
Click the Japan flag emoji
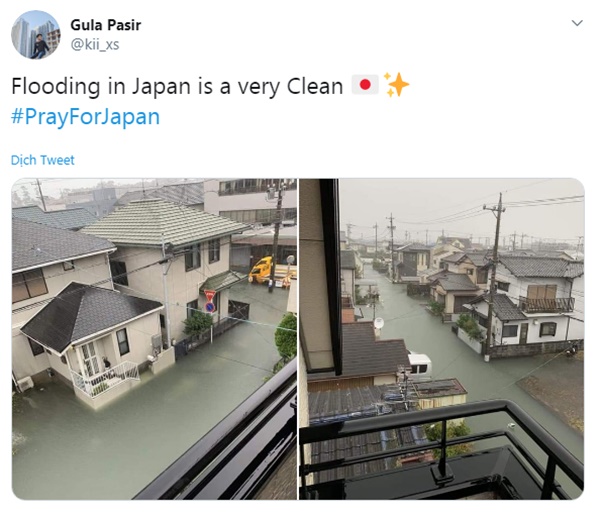pyautogui.click(x=364, y=86)
